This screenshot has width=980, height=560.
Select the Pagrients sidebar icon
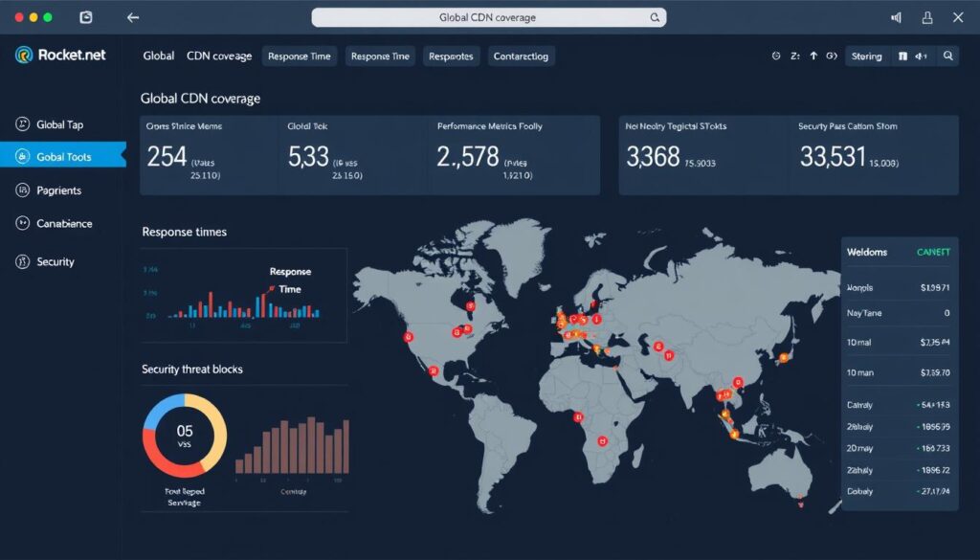coord(22,190)
